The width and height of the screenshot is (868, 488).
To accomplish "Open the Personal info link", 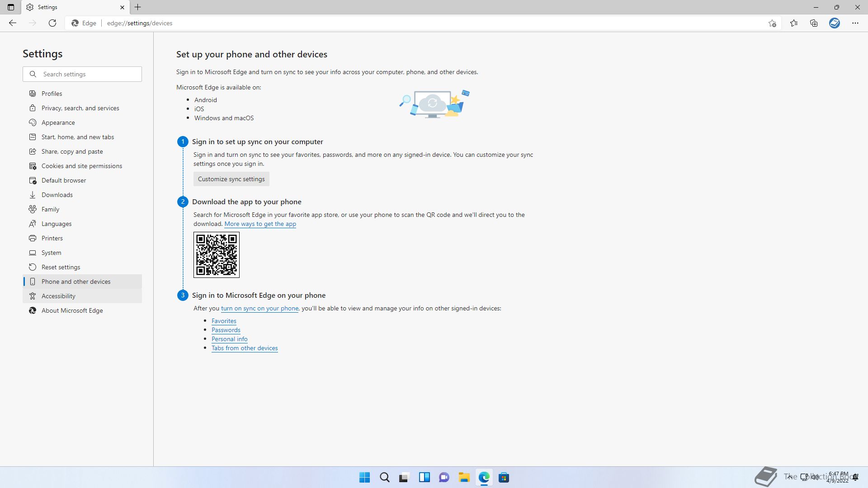I will coord(229,339).
